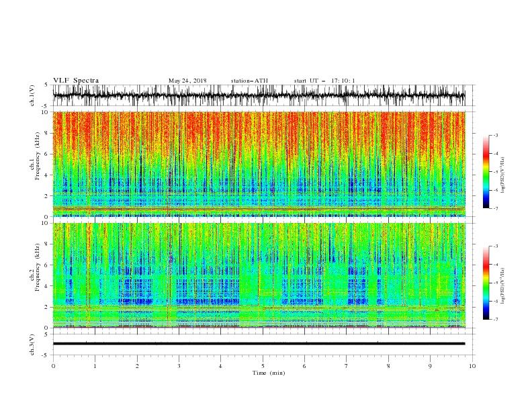Click the "9" tick on Time axis

(x=430, y=366)
